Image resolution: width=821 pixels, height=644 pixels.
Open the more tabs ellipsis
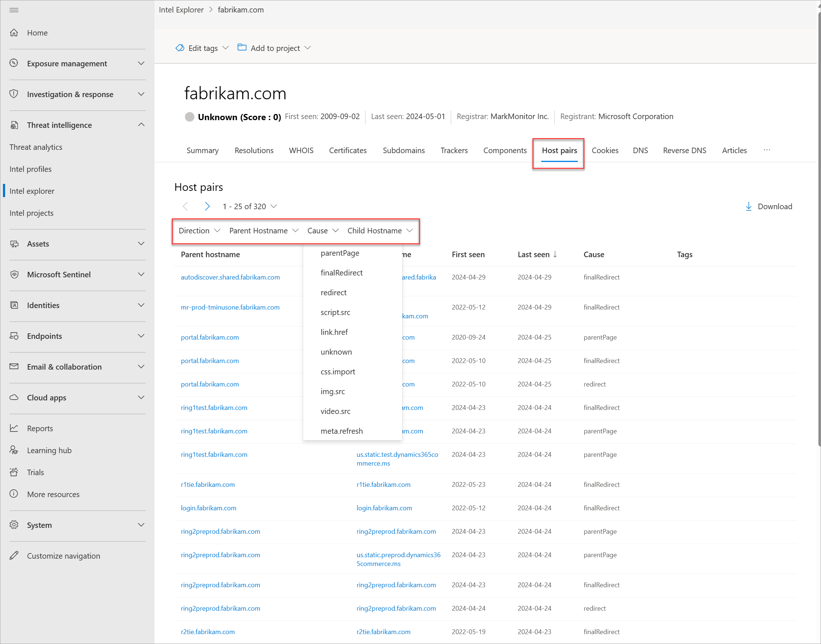click(x=767, y=150)
